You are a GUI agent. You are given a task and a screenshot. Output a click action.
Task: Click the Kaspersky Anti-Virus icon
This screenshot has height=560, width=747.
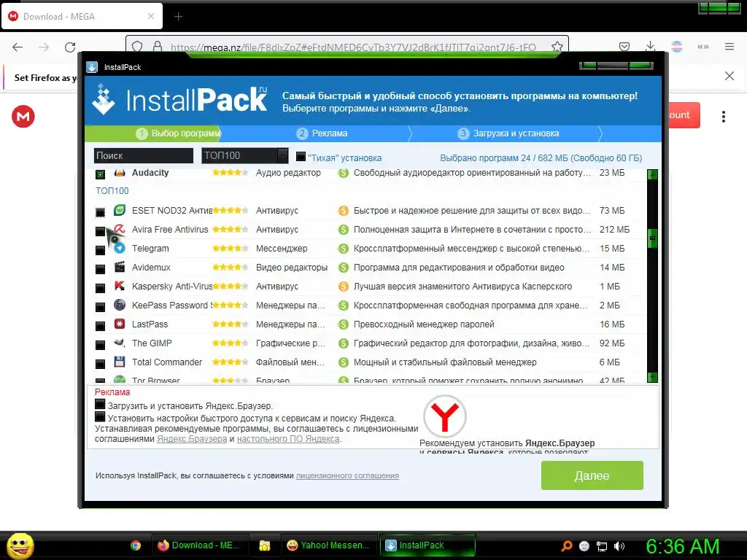point(120,286)
